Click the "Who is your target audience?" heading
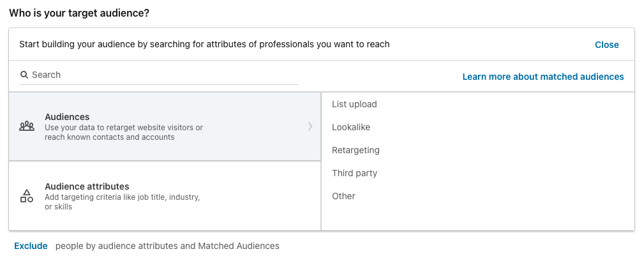This screenshot has width=644, height=256. (79, 13)
